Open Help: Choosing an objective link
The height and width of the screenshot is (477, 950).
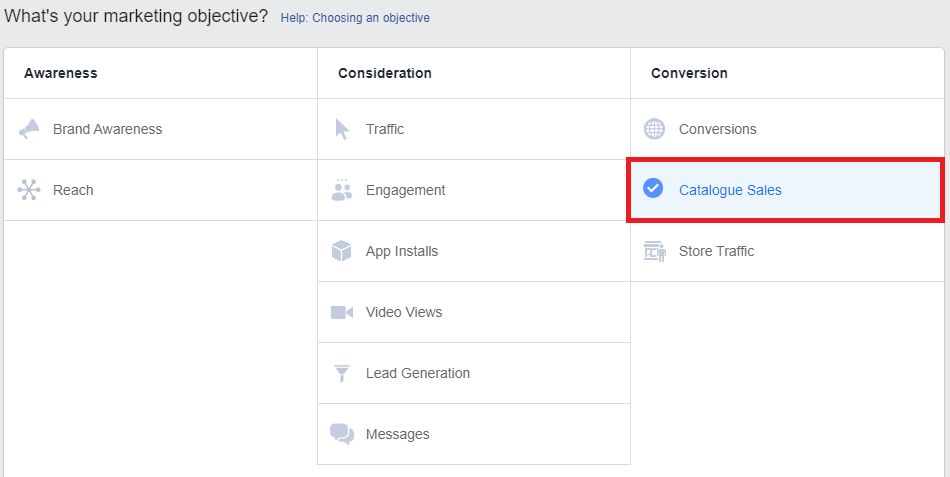(x=355, y=18)
